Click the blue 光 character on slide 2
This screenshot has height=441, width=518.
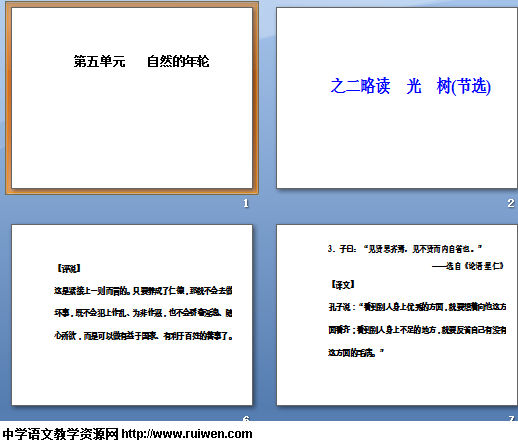[x=414, y=86]
